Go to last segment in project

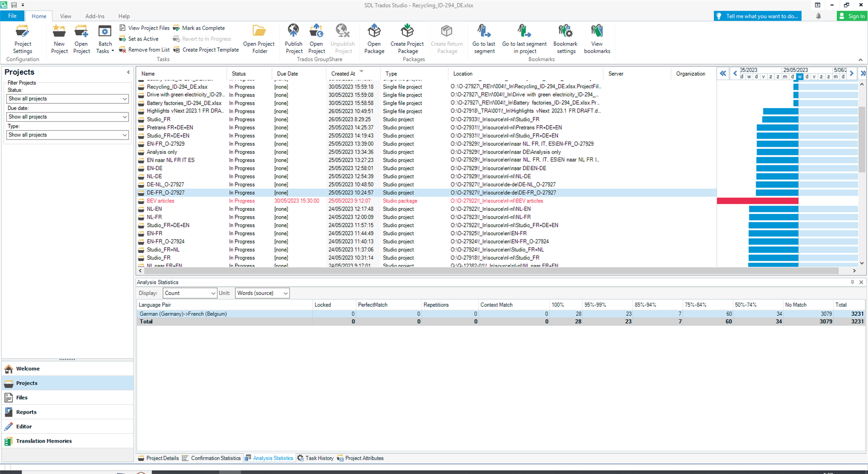coord(524,39)
